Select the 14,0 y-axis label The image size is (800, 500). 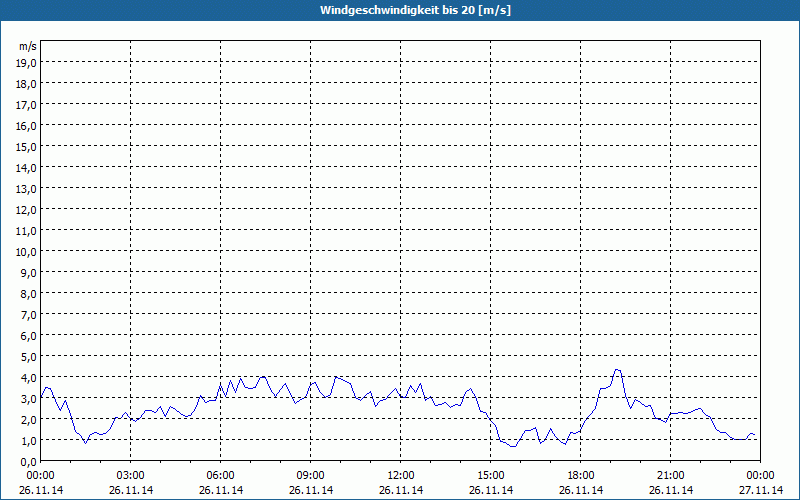coord(26,168)
